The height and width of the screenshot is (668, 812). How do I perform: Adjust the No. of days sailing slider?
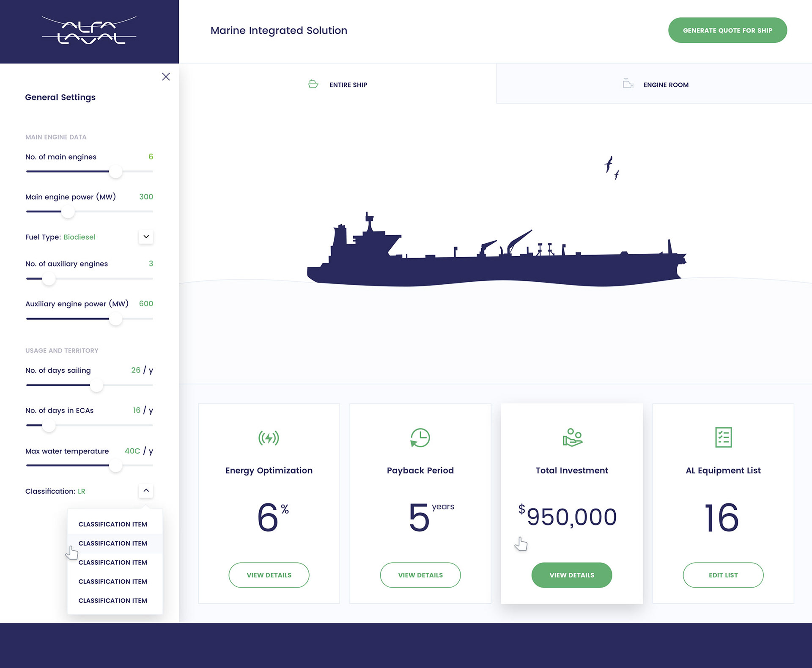(x=96, y=385)
